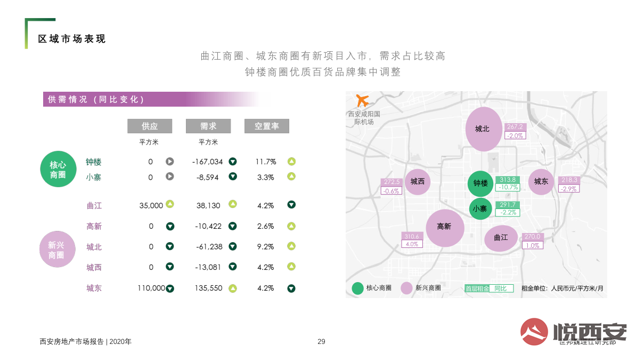Image resolution: width=644 pixels, height=361 pixels.
Task: Click the up arrow beside 城东 demand 135,550
Action: [233, 288]
